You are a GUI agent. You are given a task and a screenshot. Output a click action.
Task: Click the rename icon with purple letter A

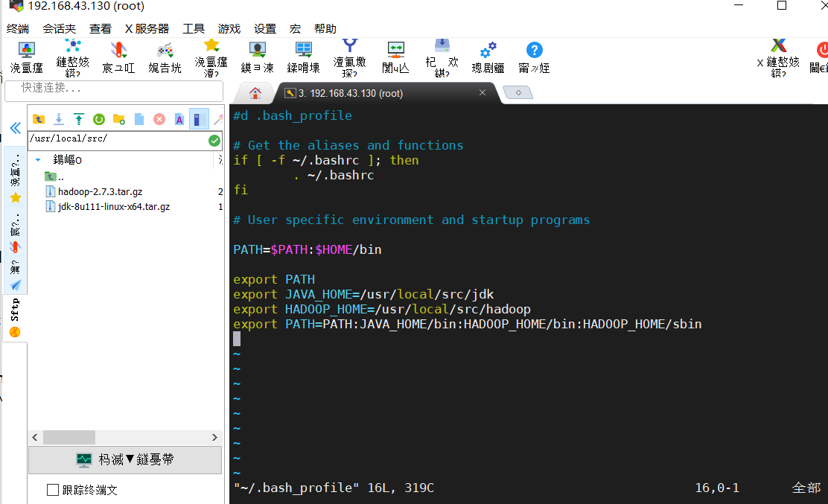179,119
